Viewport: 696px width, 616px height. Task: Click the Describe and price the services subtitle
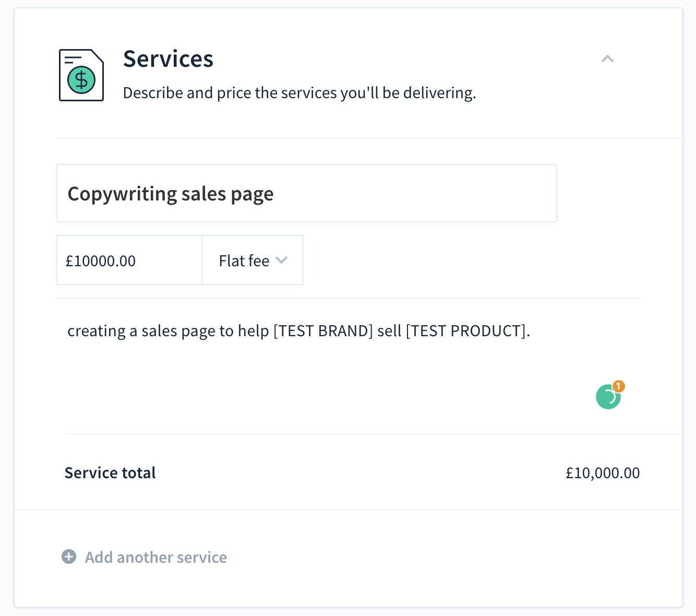[x=299, y=93]
